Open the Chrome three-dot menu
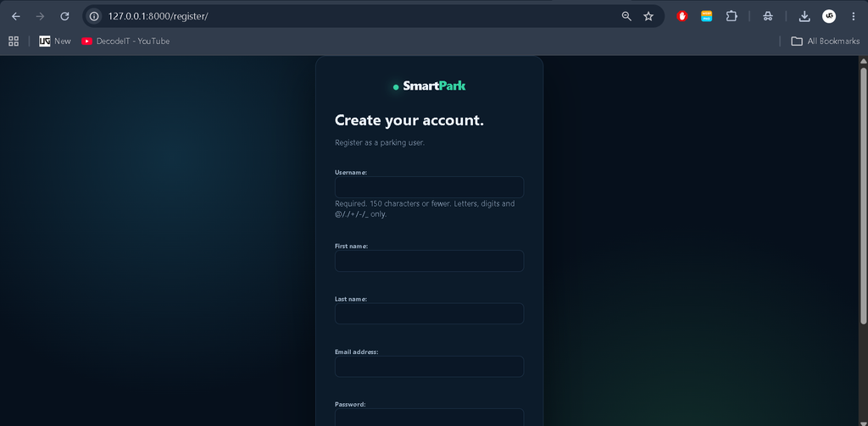The width and height of the screenshot is (868, 426). pyautogui.click(x=853, y=17)
